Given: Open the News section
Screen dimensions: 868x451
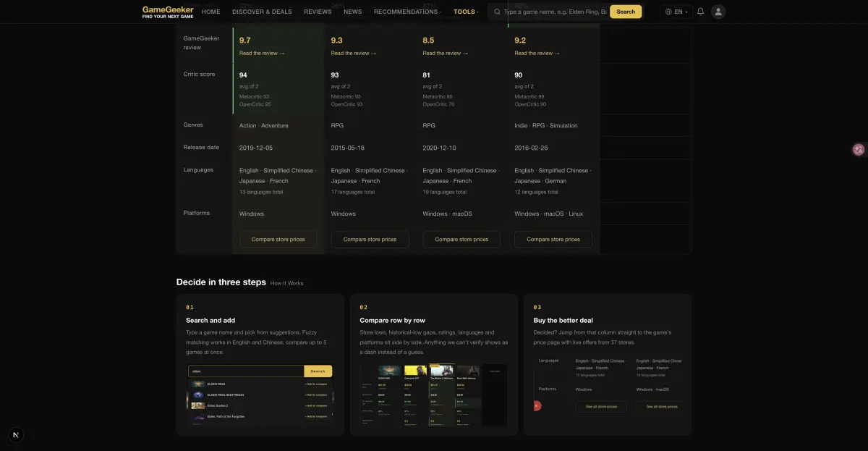Looking at the screenshot, I should [353, 12].
